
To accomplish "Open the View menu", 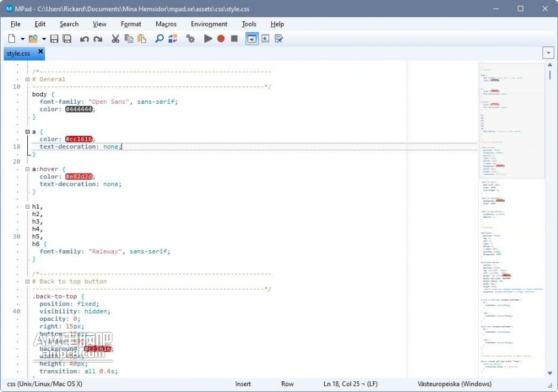I will coord(100,24).
